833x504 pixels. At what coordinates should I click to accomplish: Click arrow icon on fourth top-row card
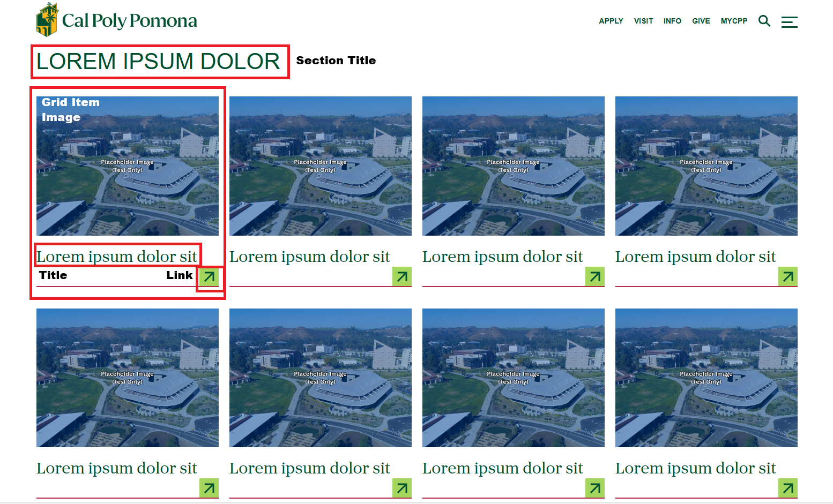coord(788,276)
